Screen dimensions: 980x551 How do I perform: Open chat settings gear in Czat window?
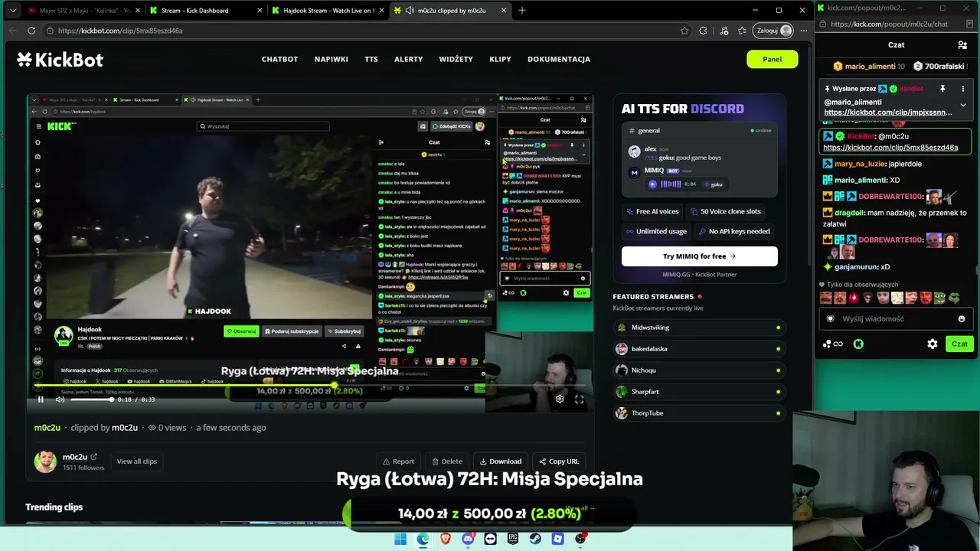[x=933, y=344]
